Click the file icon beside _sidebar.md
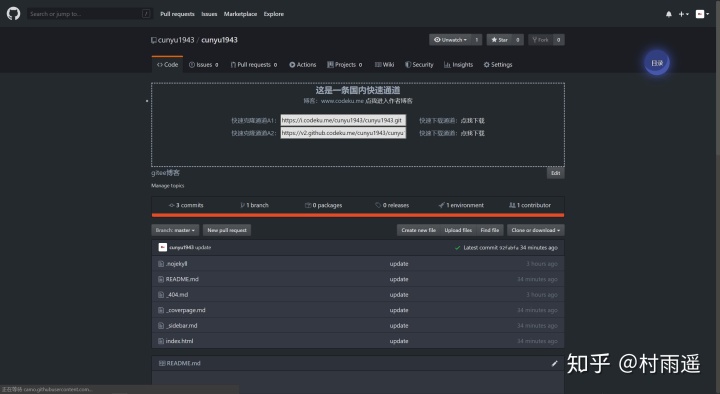Image resolution: width=720 pixels, height=394 pixels. click(161, 326)
